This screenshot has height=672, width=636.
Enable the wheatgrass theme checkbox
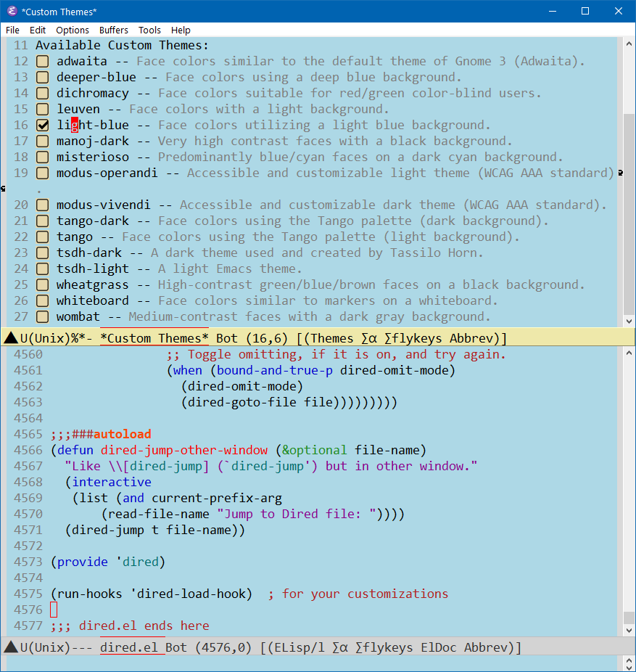coord(42,285)
